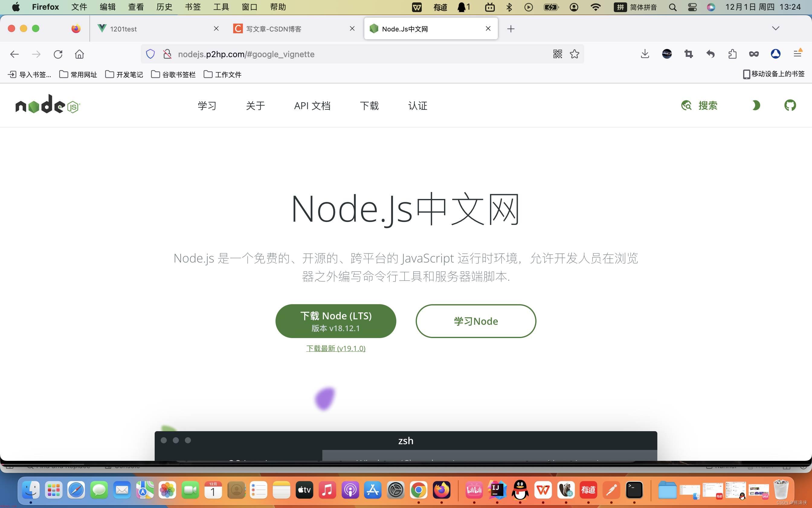Screen dimensions: 812x508
Task: Toggle dark mode with the moon icon
Action: click(x=756, y=106)
